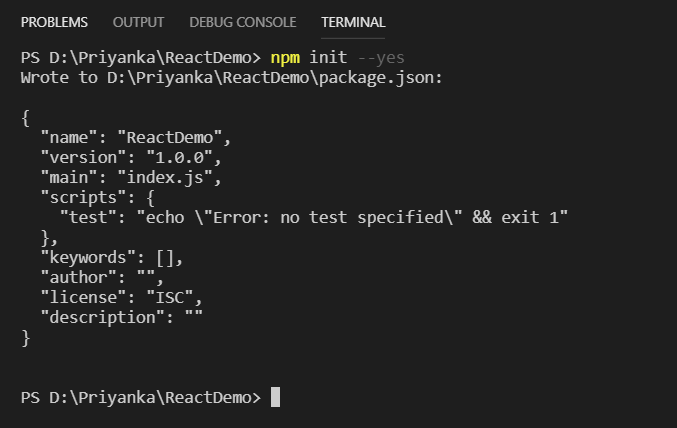Click the 'npm' command word

[x=285, y=57]
